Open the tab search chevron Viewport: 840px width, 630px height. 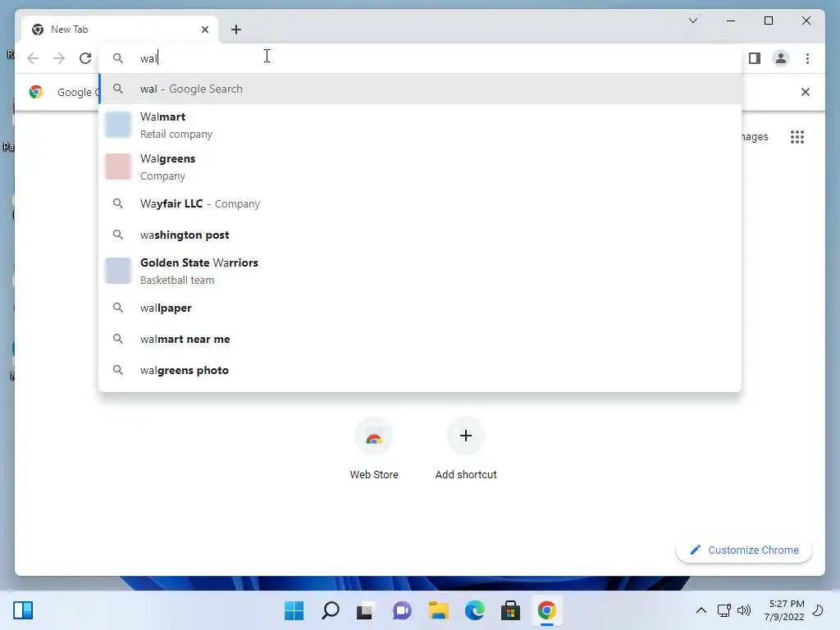tap(692, 21)
